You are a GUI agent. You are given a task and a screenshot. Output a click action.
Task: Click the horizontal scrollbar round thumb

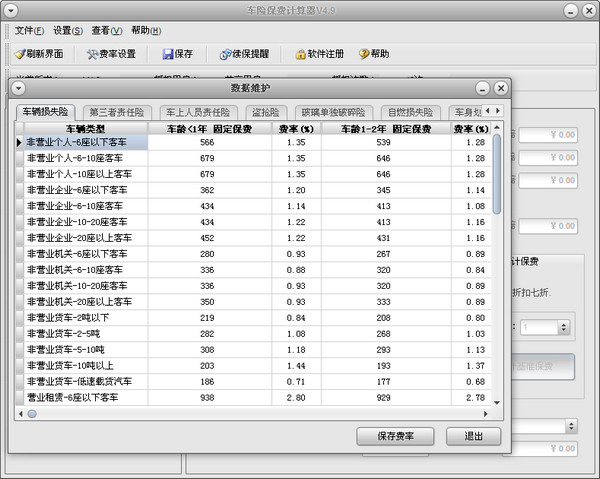(x=32, y=414)
